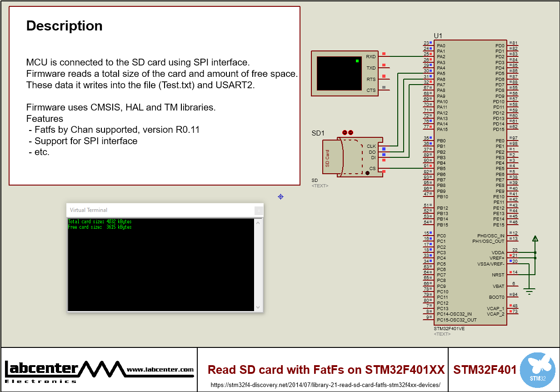
Task: Select the STM32F401VE chip U1
Action: coord(470,182)
